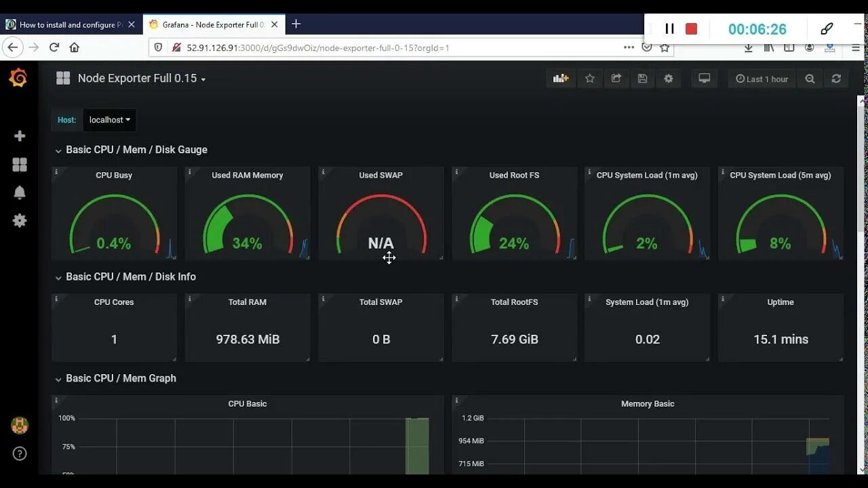
Task: Open Dashboards menu in the sidebar
Action: (20, 165)
